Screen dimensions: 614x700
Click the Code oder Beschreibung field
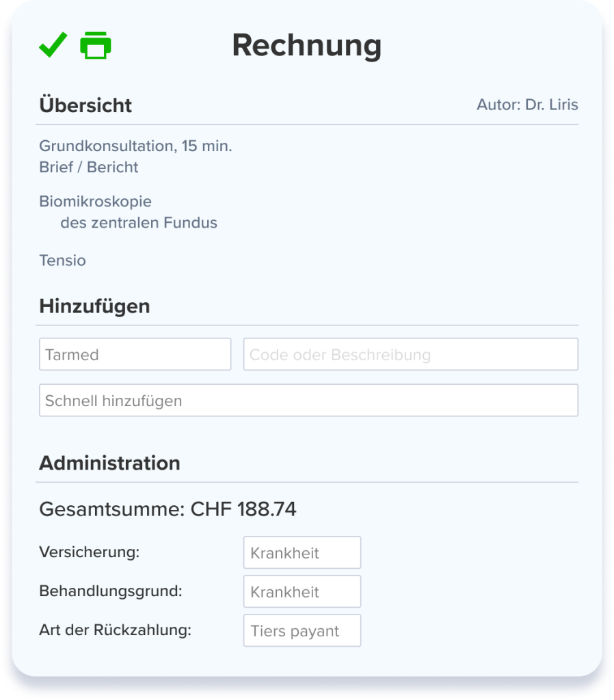[x=410, y=355]
